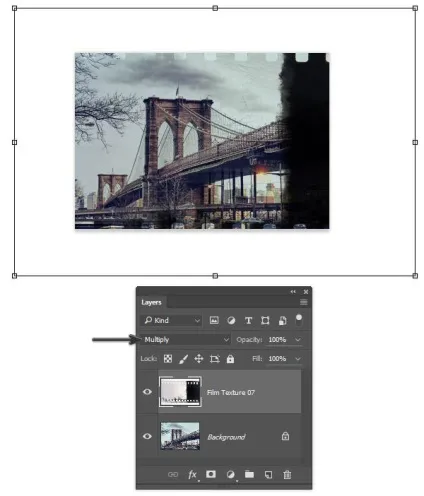Filter layers by pixel layer icon
424x496 pixels.
(214, 320)
